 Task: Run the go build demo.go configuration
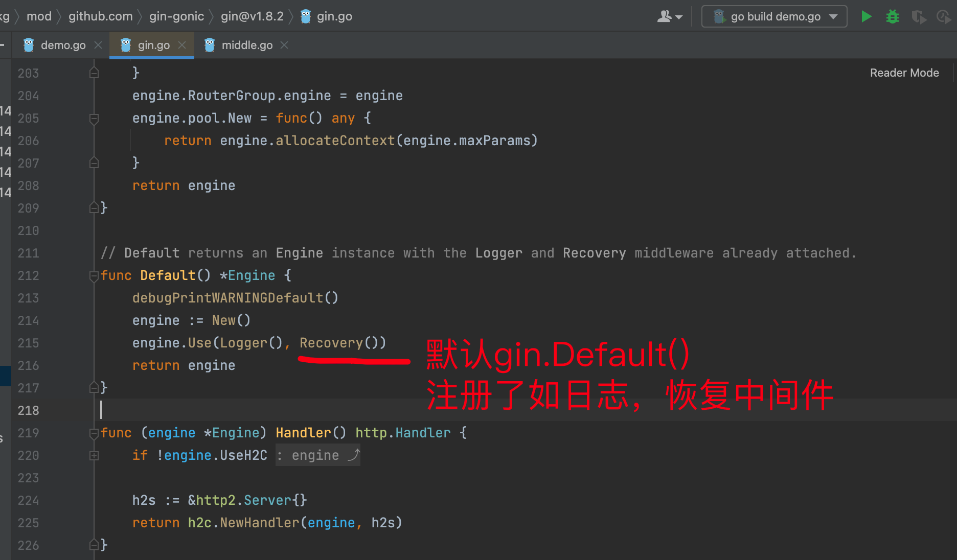pos(866,17)
